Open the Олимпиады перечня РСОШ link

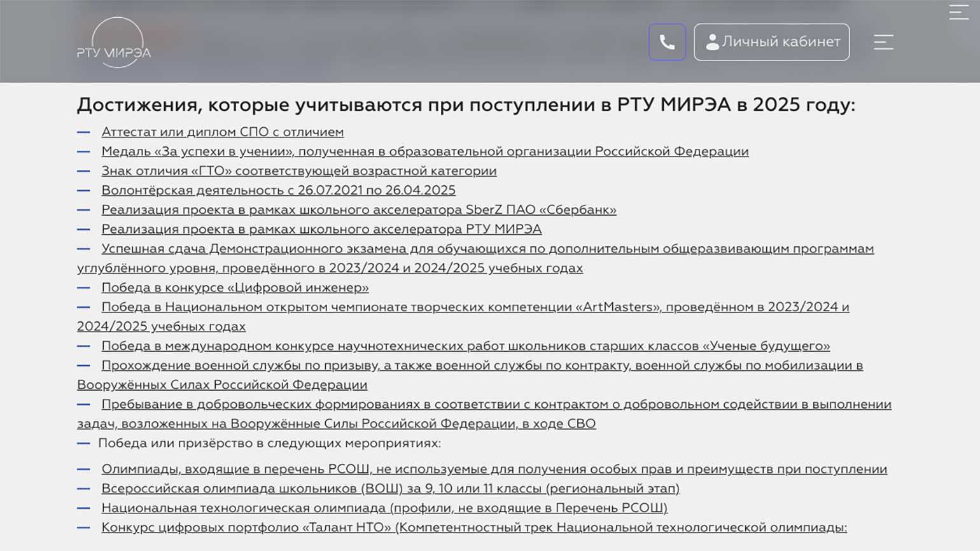point(494,470)
